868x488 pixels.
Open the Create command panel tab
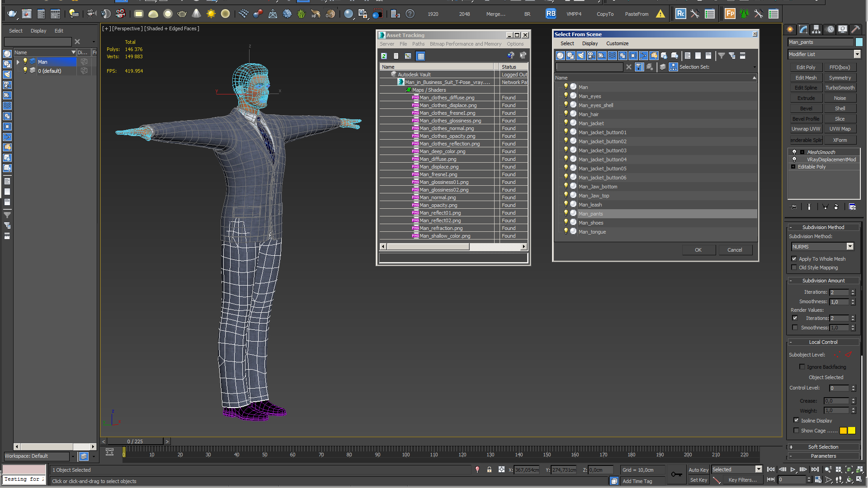pyautogui.click(x=790, y=29)
